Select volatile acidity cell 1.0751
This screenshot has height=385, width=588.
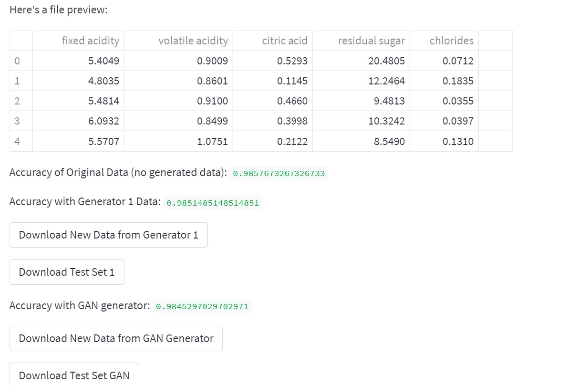(212, 142)
